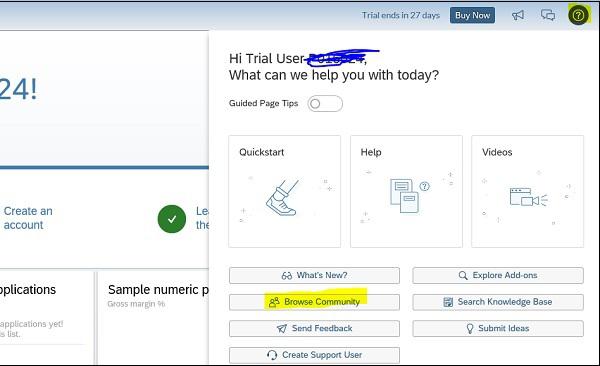Click the help question mark icon
The image size is (600, 366).
578,15
